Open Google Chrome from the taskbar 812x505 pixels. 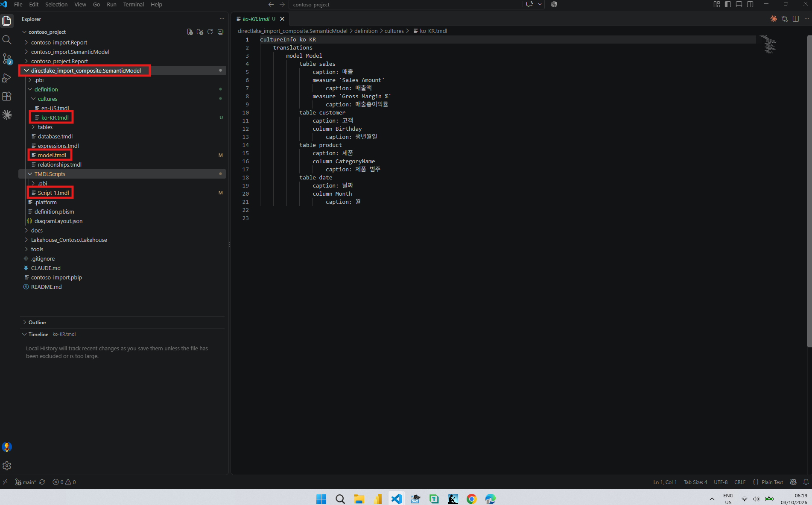[x=471, y=499]
